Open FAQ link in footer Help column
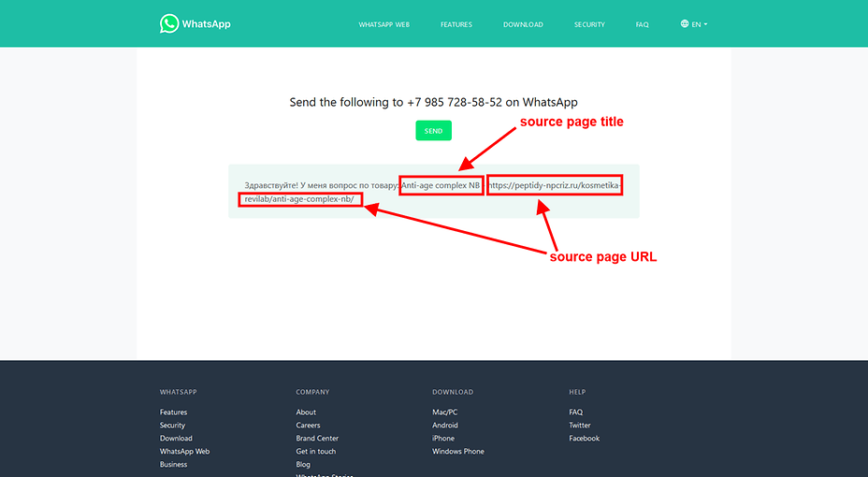 click(576, 412)
